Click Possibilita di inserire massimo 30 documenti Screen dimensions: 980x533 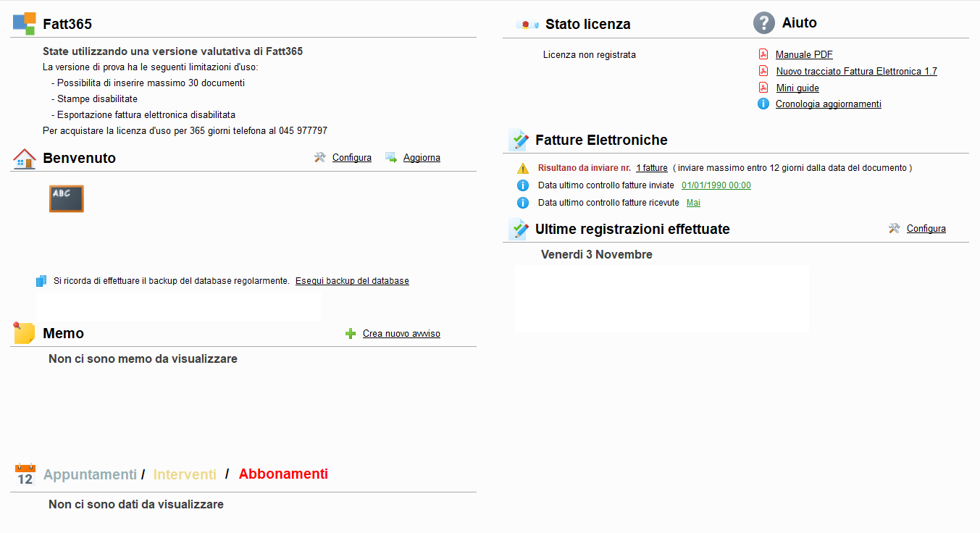click(148, 83)
